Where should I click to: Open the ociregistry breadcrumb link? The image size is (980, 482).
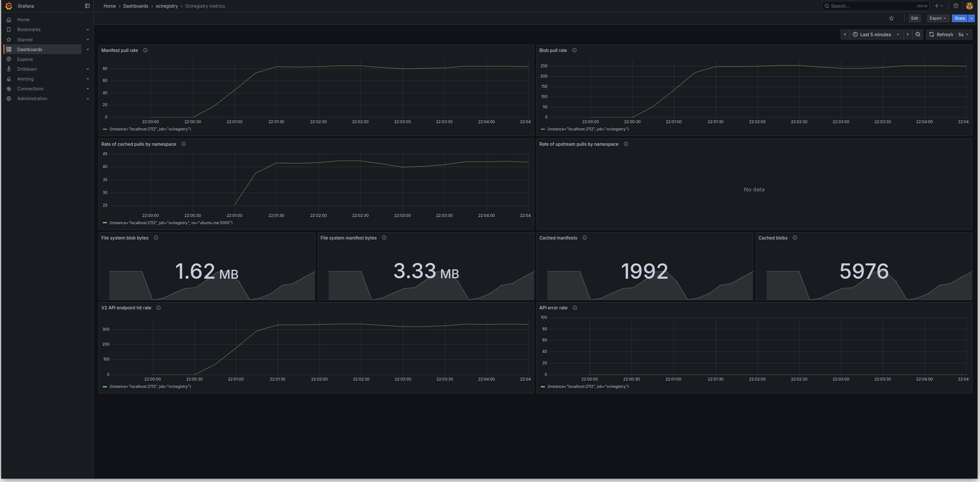(x=167, y=6)
